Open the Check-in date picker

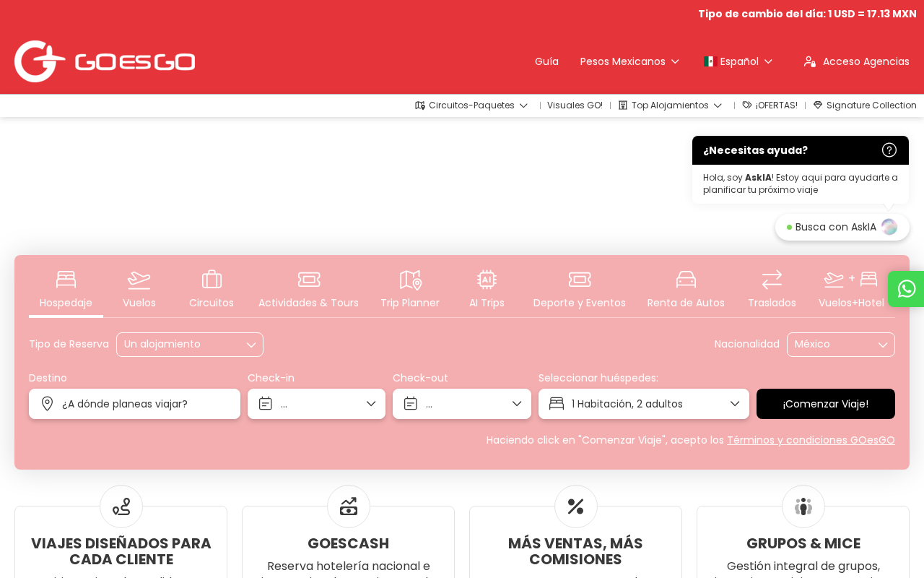point(316,404)
